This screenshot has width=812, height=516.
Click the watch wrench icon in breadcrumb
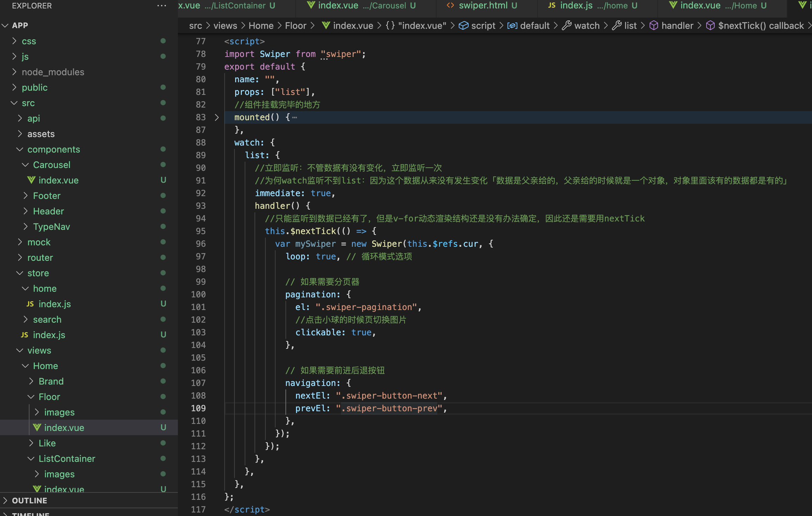point(567,26)
